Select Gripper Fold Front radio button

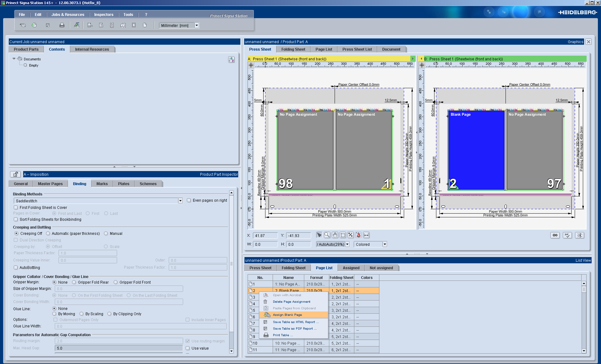(x=116, y=282)
